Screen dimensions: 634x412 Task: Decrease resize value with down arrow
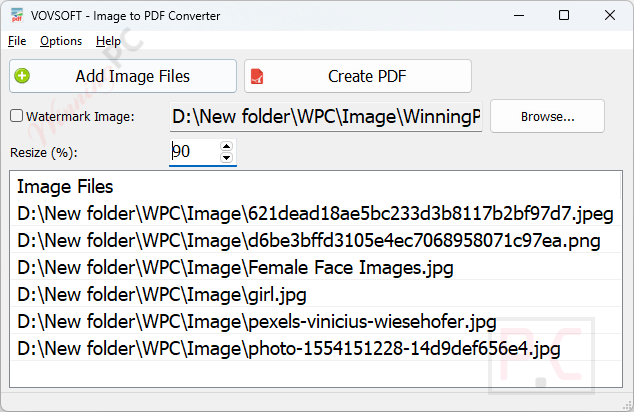[226, 158]
